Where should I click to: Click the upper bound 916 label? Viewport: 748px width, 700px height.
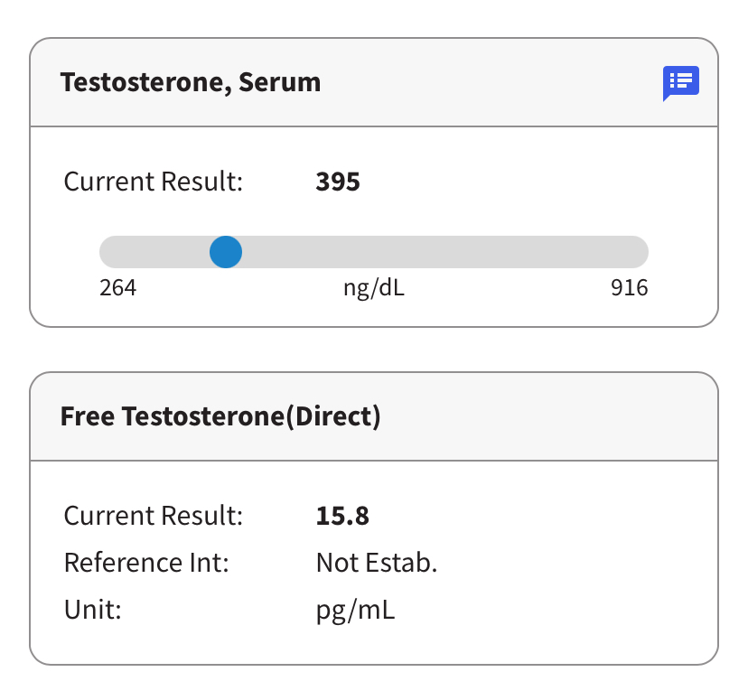point(629,288)
